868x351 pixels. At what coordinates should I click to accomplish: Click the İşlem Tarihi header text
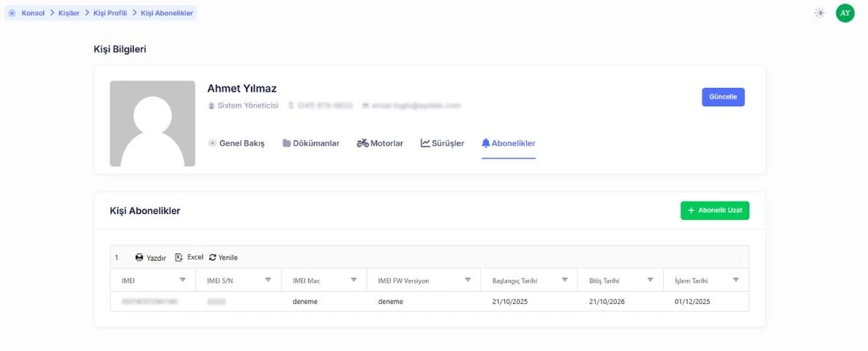(x=691, y=281)
